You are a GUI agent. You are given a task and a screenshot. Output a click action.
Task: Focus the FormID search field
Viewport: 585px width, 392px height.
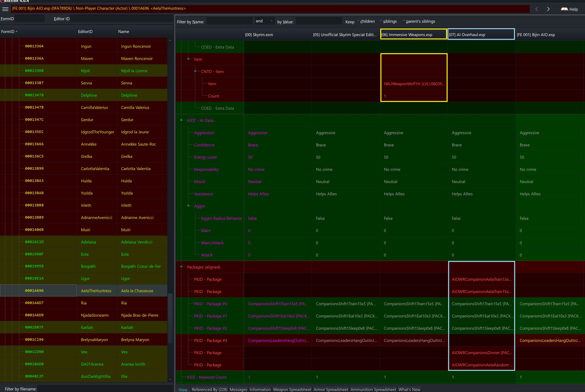tap(30, 18)
